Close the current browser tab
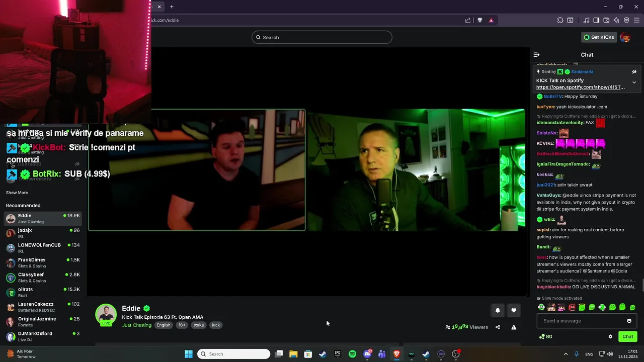Image resolution: width=644 pixels, height=362 pixels. pos(159,7)
